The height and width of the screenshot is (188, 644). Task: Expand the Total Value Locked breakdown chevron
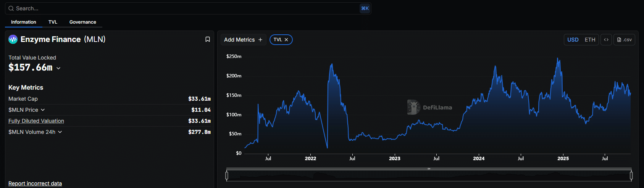pos(58,68)
